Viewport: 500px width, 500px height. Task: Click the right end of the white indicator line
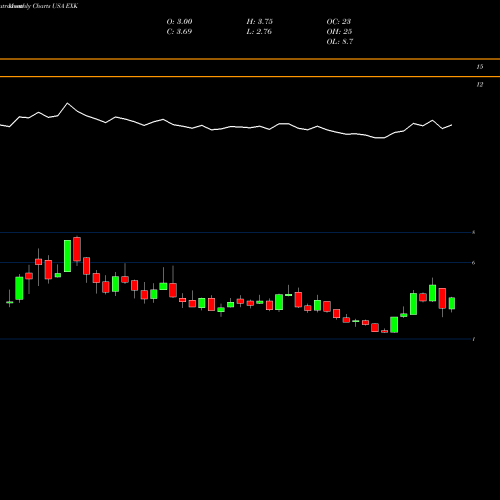pos(452,125)
